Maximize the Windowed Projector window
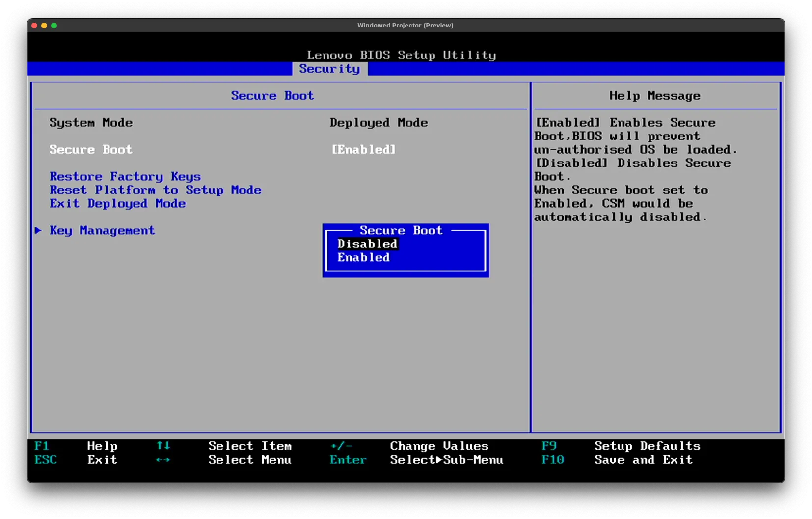This screenshot has height=519, width=812. click(54, 26)
